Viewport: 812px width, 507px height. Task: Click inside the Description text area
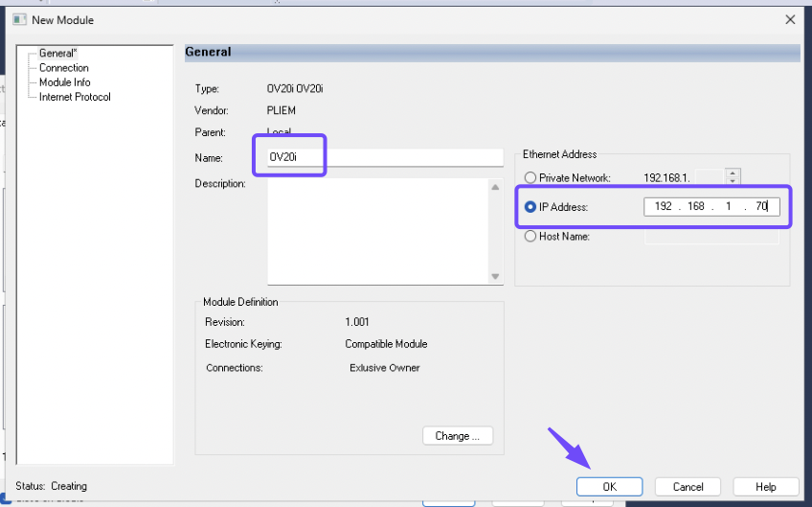377,230
